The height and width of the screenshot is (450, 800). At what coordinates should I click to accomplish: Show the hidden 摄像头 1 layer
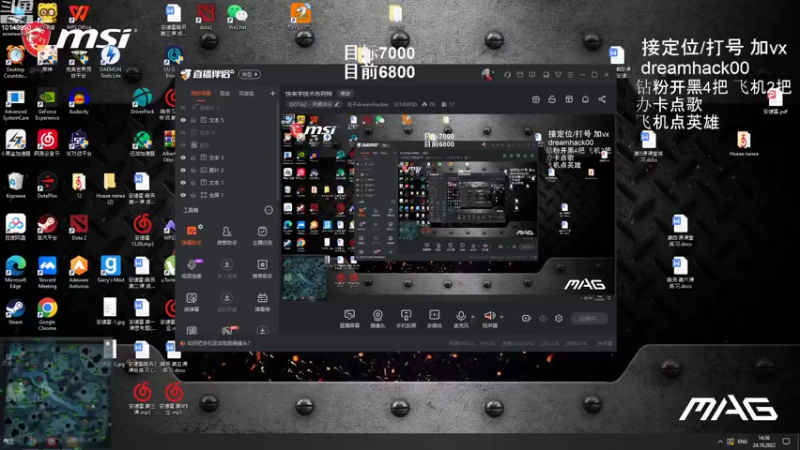click(x=183, y=108)
